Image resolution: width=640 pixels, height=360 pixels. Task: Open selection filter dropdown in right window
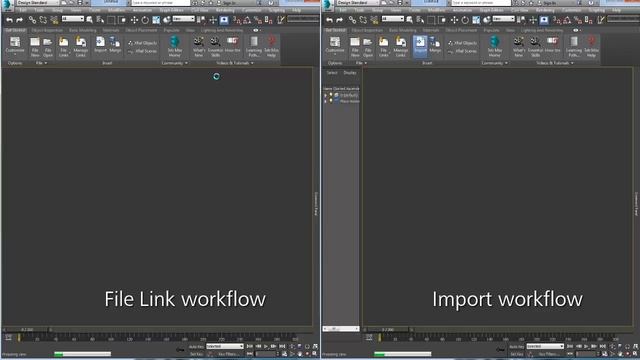[x=393, y=19]
